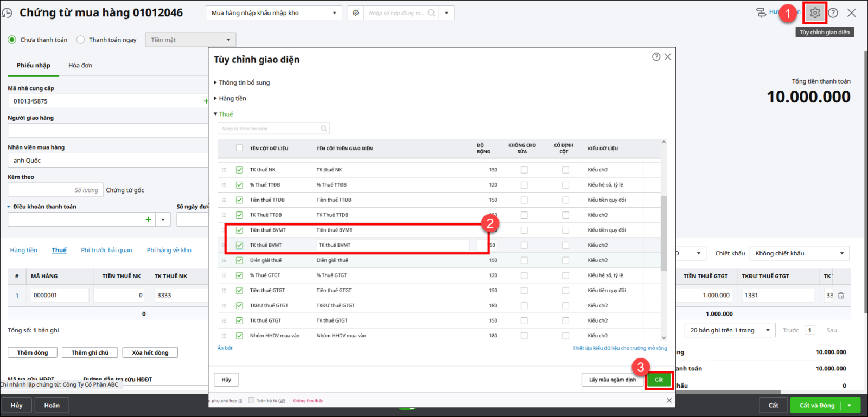Screen dimensions: 868x417
Task: Uncheck the Tiền thuế BVMT column checkbox
Action: click(239, 230)
